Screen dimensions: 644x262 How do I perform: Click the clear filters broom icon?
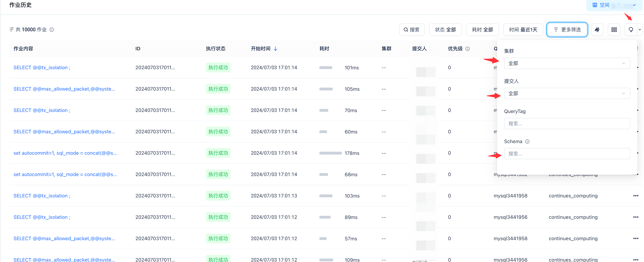click(x=597, y=30)
